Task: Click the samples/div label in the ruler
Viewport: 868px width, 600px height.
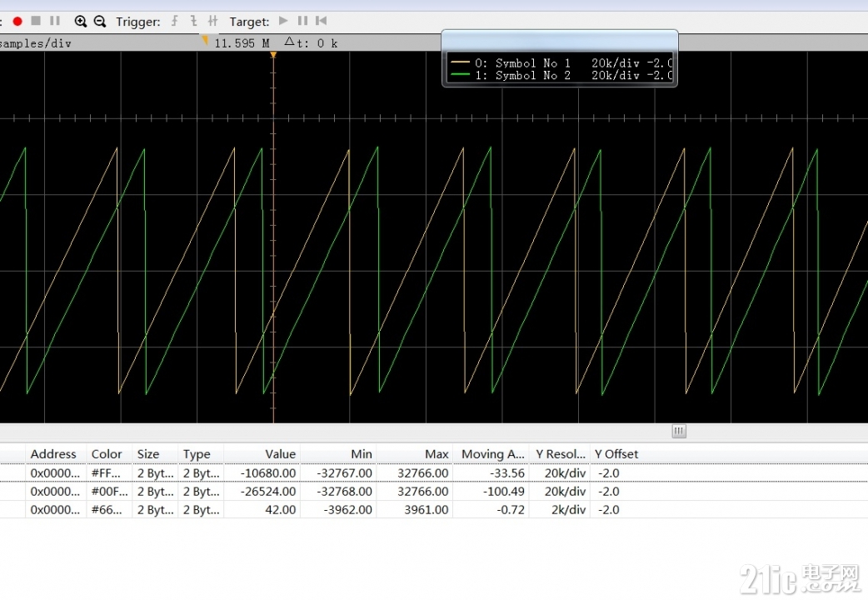Action: 36,43
